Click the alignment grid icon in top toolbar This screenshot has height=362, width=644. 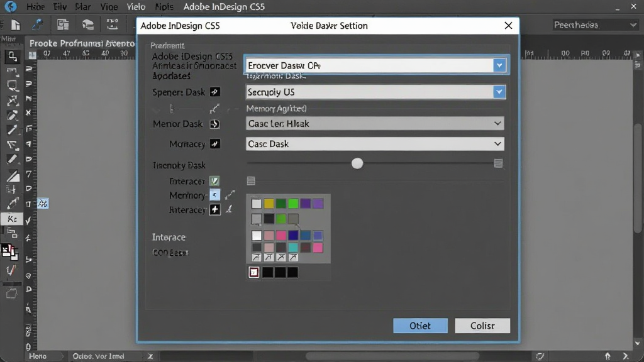click(112, 25)
